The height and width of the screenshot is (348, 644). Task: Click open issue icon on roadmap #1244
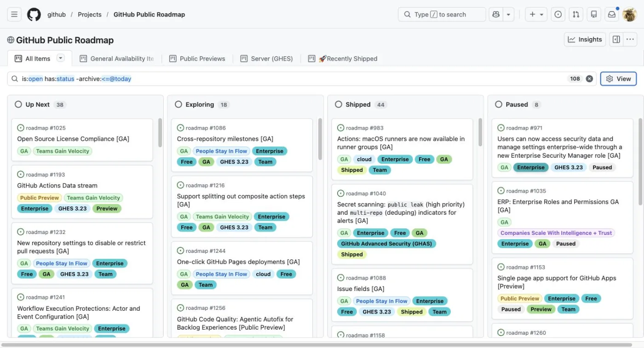(181, 251)
